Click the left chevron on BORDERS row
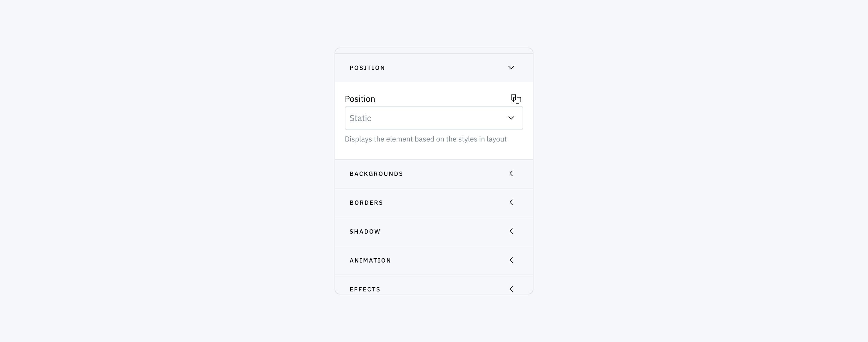Screen dimensions: 868x342 pos(511,202)
